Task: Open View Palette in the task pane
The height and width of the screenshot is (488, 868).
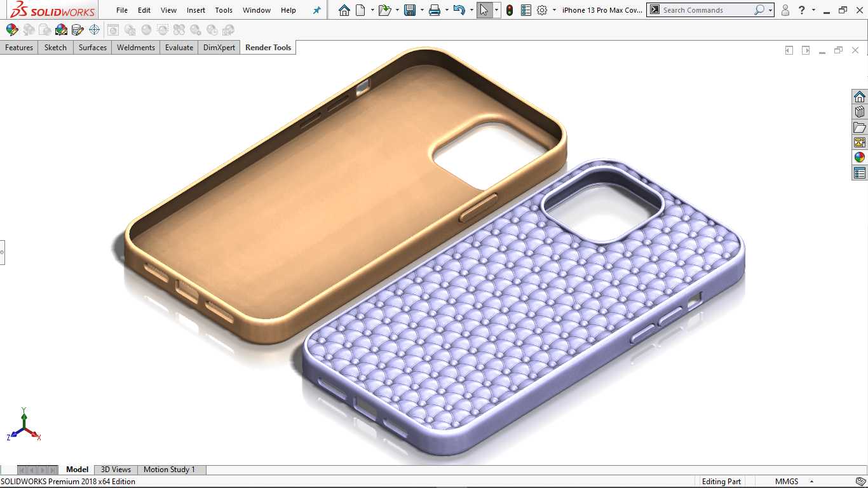Action: (x=860, y=142)
